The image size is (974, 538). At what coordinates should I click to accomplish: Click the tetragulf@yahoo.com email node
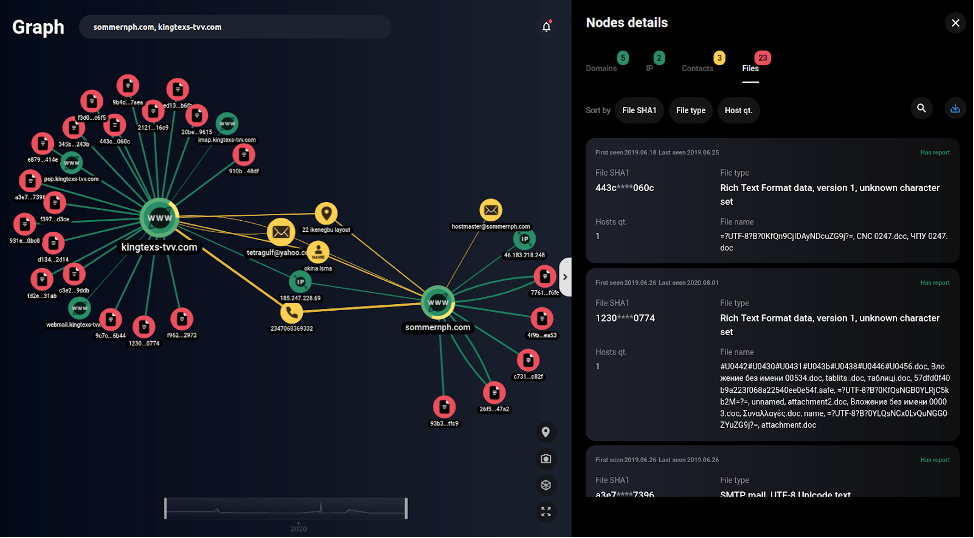point(280,232)
